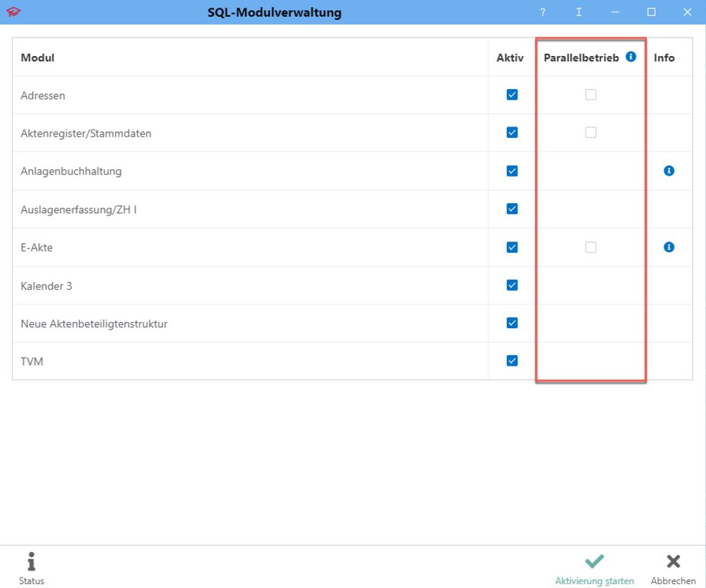Select the Neue Aktenbeteiligtenstruktur row label
This screenshot has width=706, height=588.
[x=94, y=324]
